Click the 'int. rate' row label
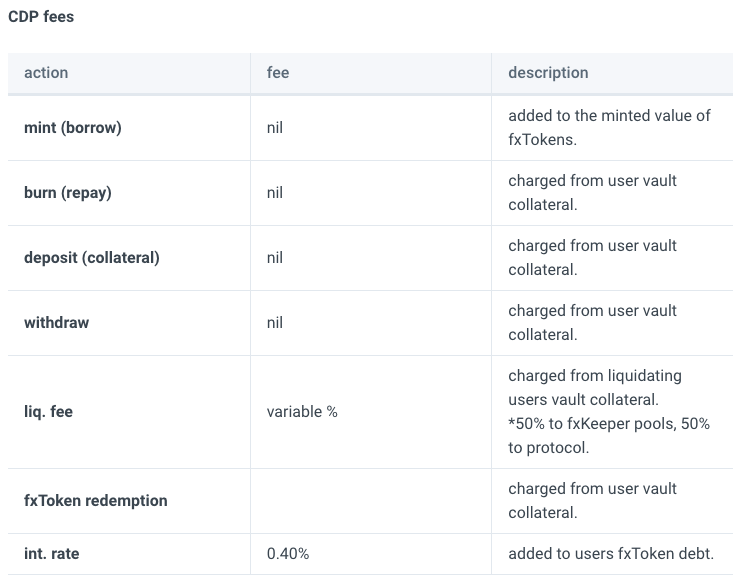The width and height of the screenshot is (746, 577). pos(51,554)
